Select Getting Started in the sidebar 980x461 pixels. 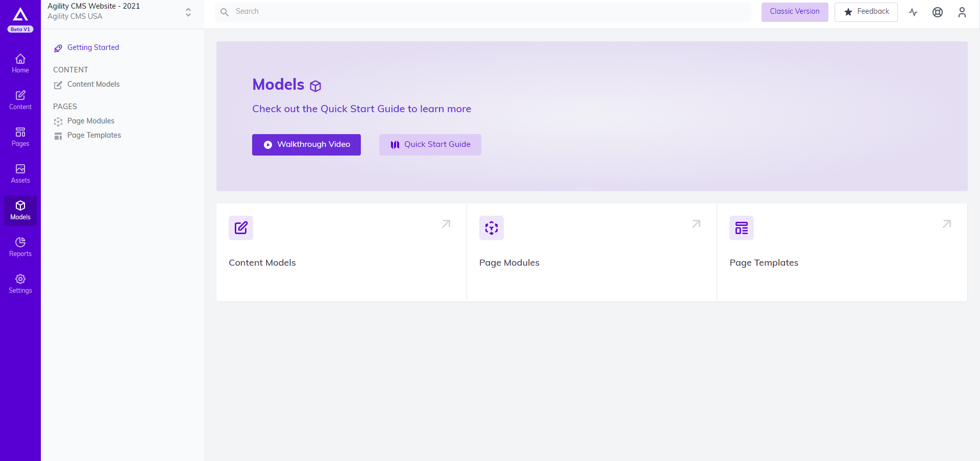[x=93, y=47]
